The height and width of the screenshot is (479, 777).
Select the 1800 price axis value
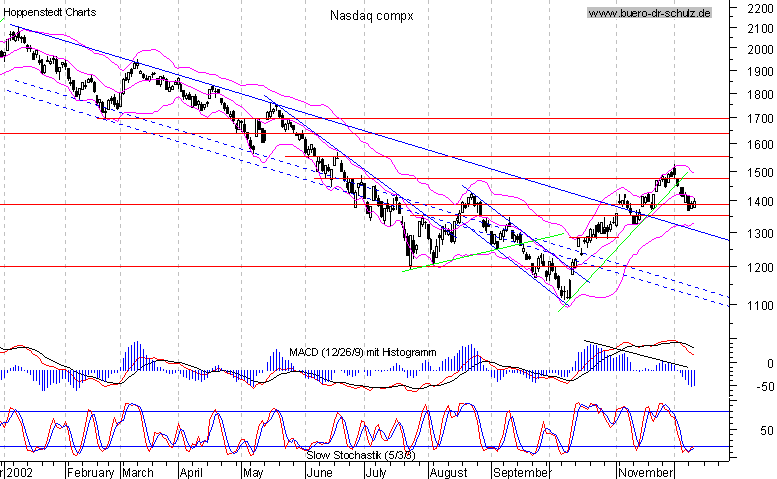click(x=760, y=94)
